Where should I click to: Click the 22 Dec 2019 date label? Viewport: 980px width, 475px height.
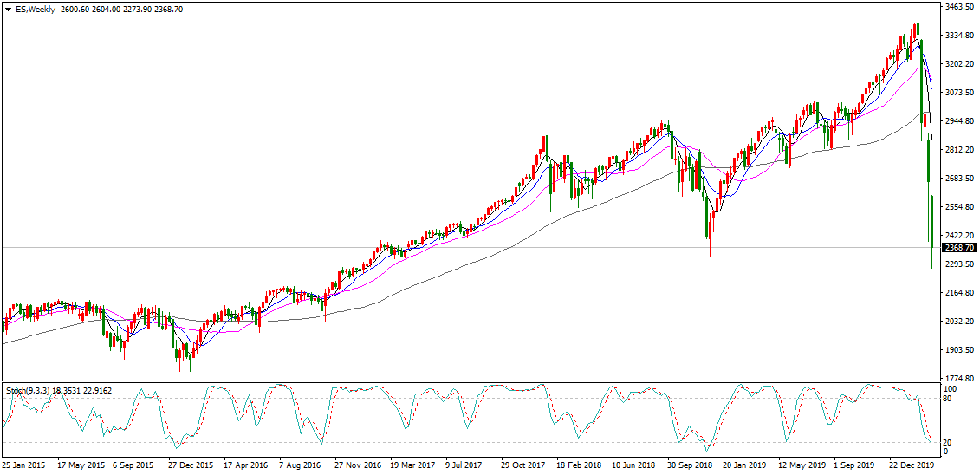(x=910, y=465)
